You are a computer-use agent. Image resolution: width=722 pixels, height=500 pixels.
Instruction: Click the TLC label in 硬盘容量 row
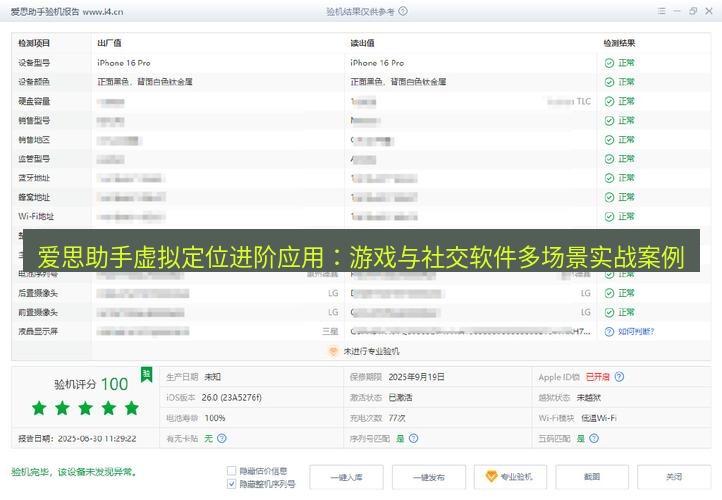[583, 101]
